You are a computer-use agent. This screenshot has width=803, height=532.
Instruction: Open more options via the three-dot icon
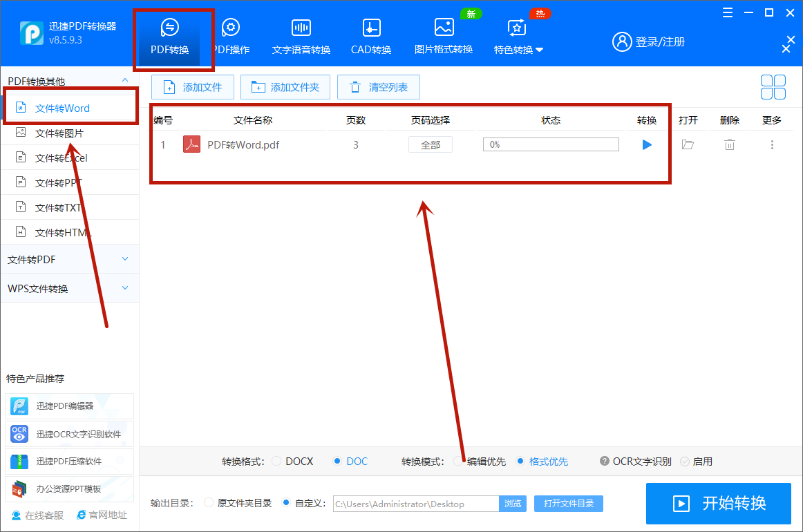771,144
